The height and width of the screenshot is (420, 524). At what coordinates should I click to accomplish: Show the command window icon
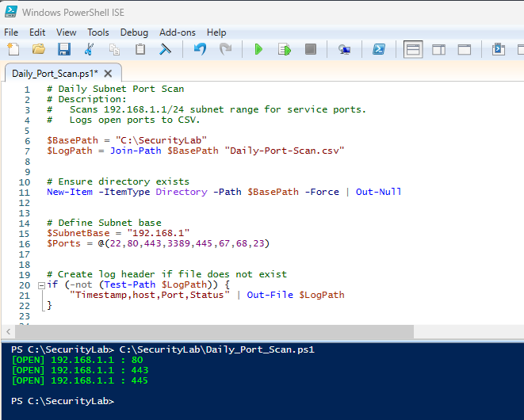pos(499,49)
